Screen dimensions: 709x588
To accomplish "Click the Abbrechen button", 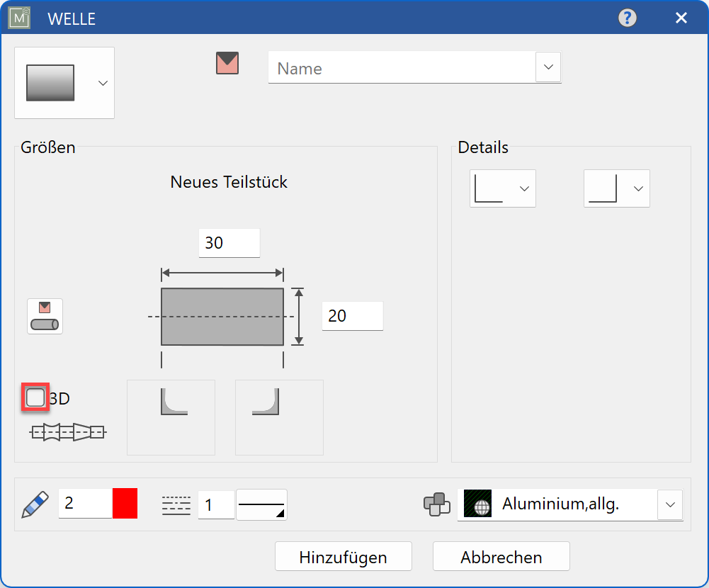I will tap(501, 557).
